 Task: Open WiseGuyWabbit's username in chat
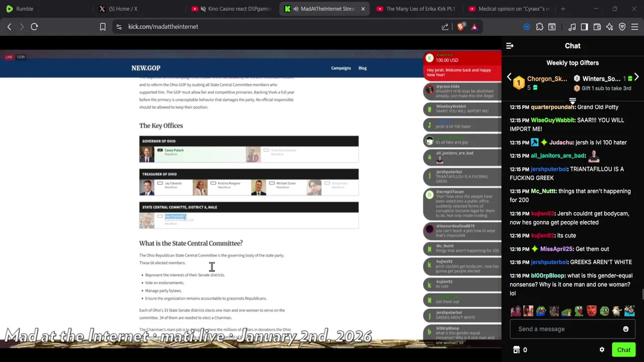553,120
